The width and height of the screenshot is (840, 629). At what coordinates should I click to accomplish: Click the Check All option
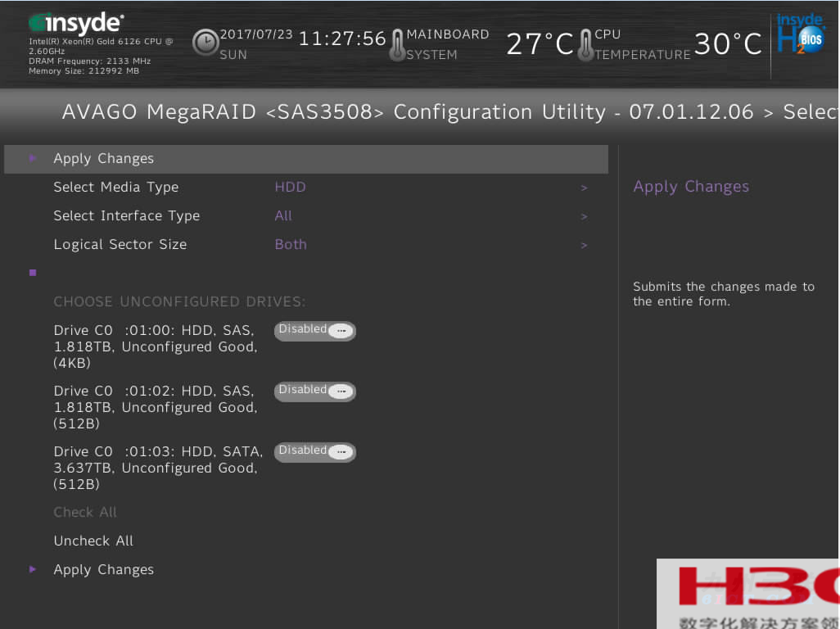coord(85,512)
